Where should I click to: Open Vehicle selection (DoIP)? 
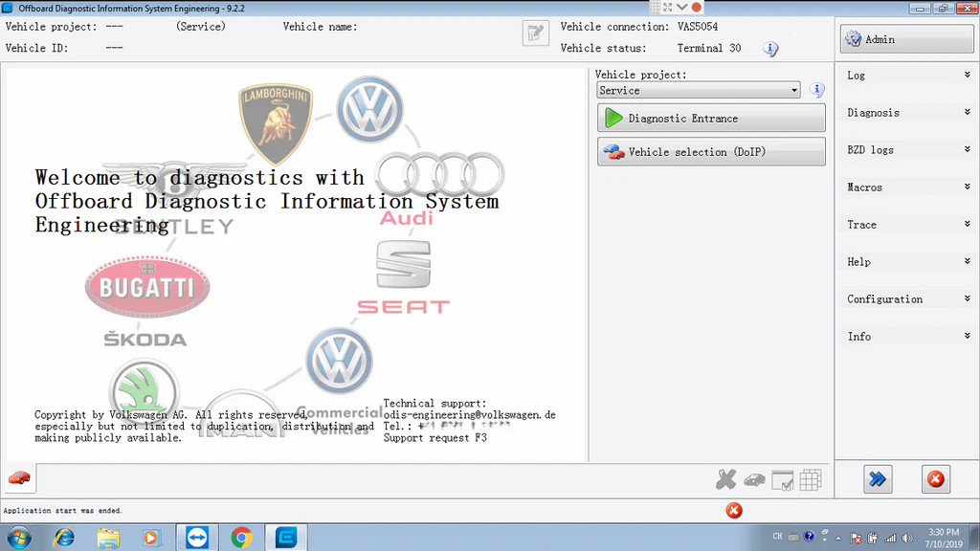click(x=711, y=152)
